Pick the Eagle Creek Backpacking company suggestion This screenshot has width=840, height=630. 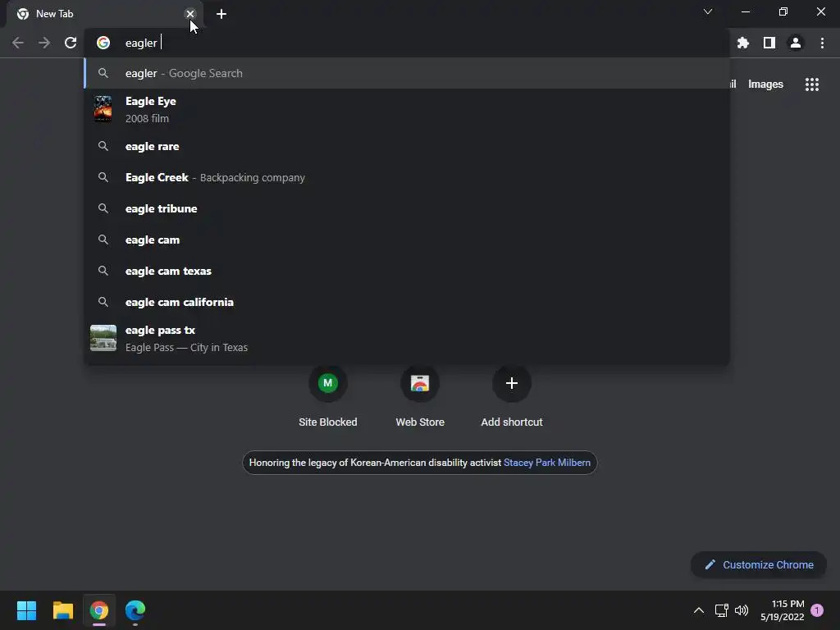[x=407, y=177]
